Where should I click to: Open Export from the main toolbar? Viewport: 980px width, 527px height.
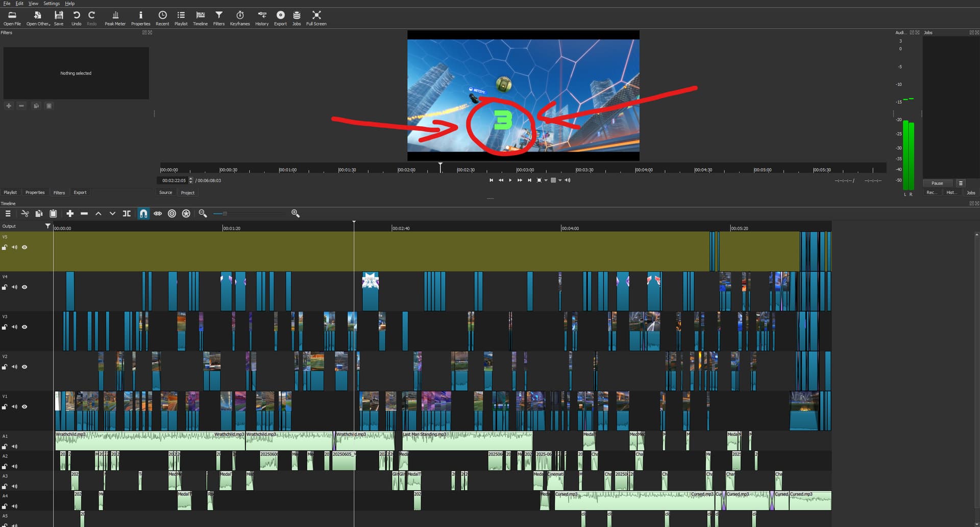(x=280, y=18)
